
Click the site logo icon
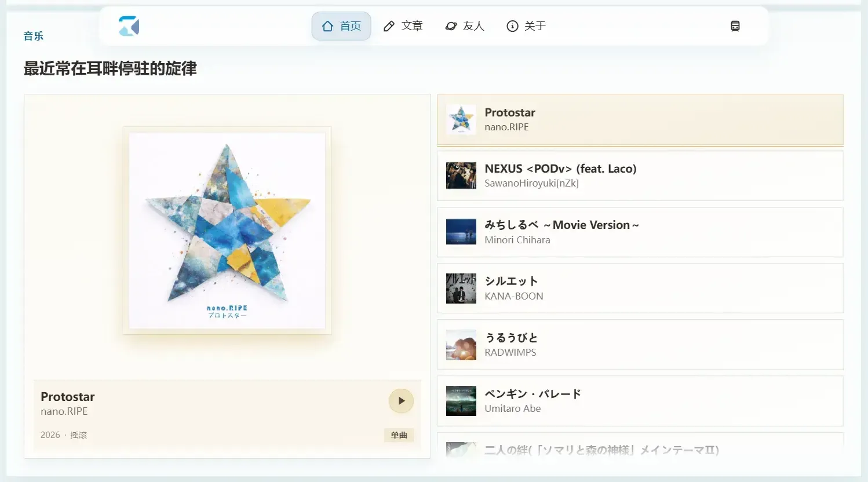[129, 26]
